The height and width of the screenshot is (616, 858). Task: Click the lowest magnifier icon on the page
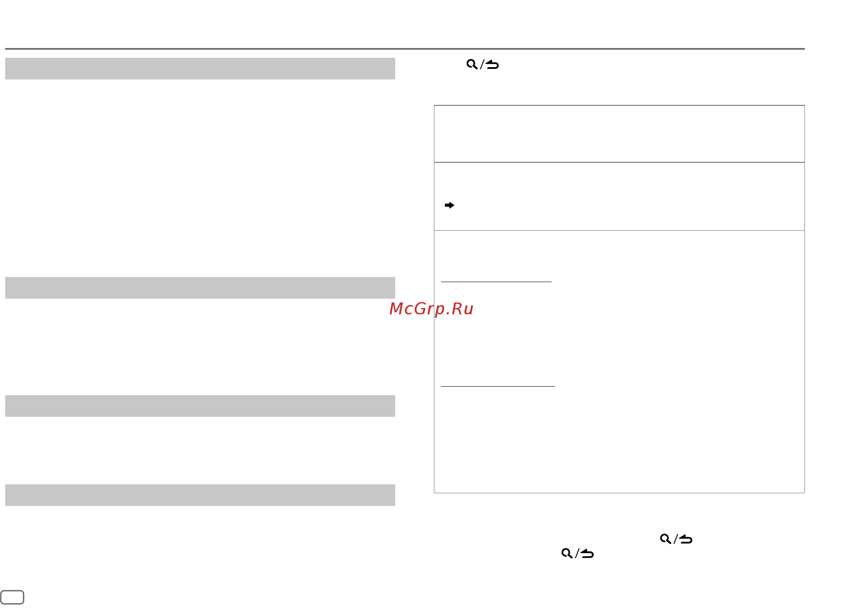click(567, 554)
